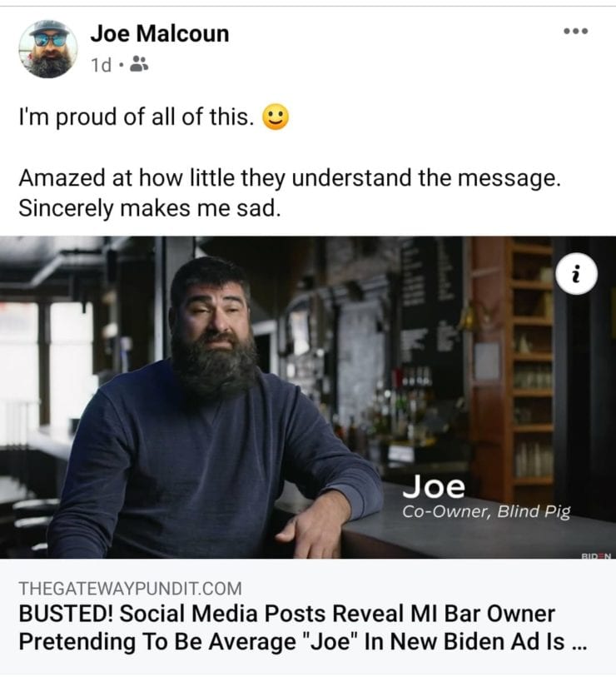
Task: Click the BIDEN watermark logo on image
Action: [596, 556]
